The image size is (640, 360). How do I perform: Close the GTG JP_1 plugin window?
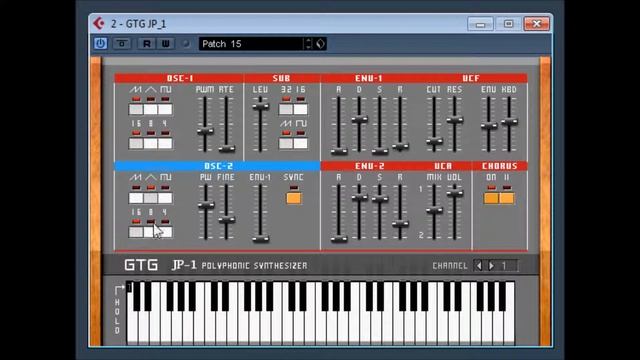(x=536, y=24)
